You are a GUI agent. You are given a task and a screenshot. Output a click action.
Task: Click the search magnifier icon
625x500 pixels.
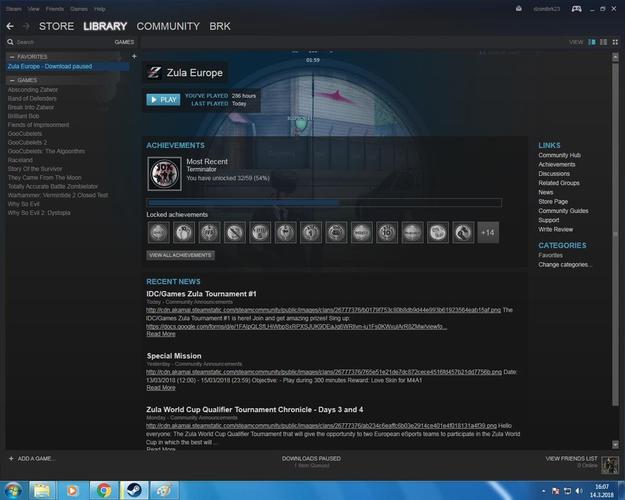[10, 42]
